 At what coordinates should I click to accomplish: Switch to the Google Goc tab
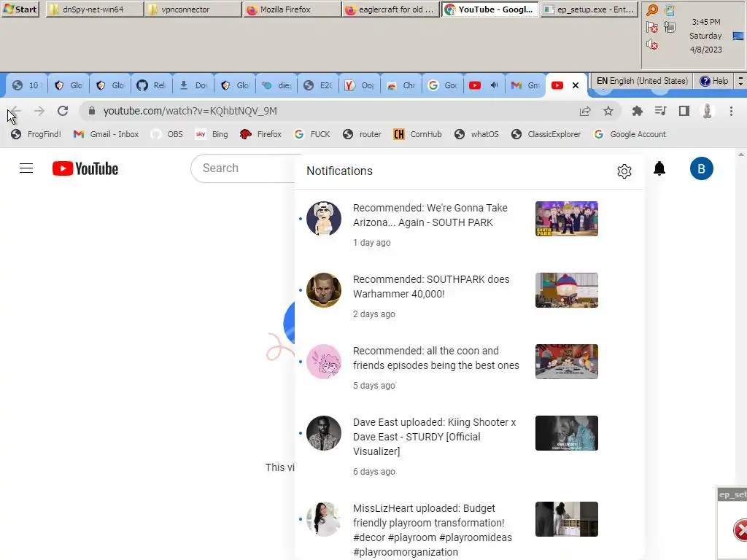click(x=443, y=85)
